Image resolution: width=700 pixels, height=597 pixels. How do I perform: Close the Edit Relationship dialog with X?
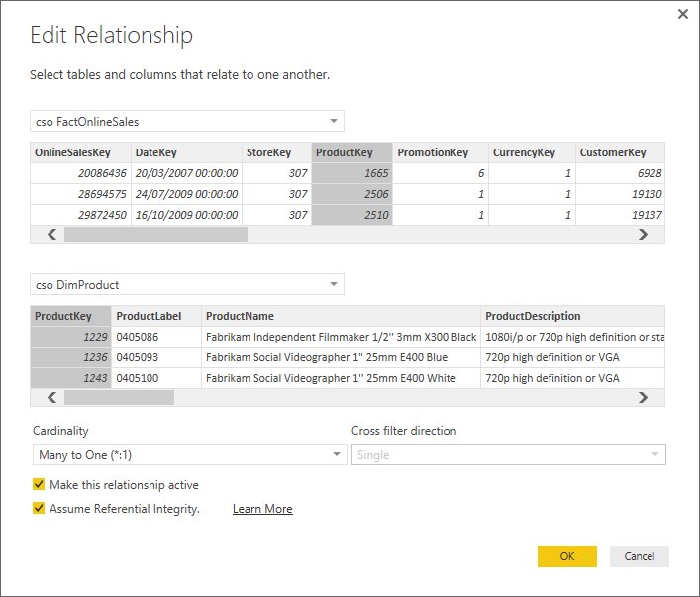point(682,14)
